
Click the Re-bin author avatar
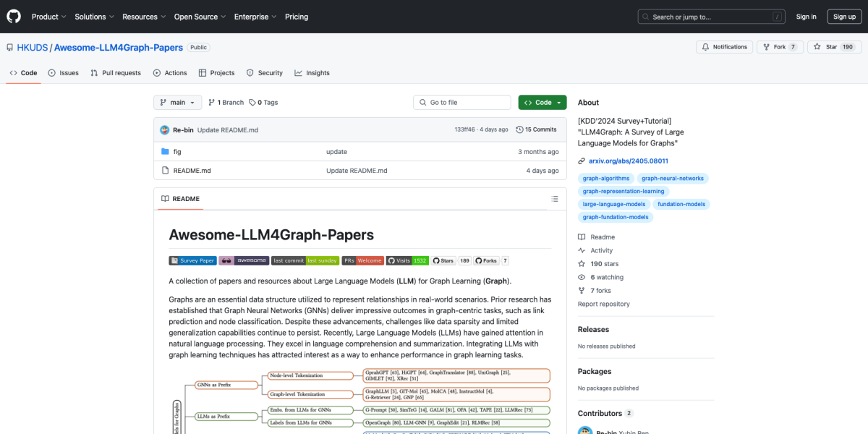(165, 130)
